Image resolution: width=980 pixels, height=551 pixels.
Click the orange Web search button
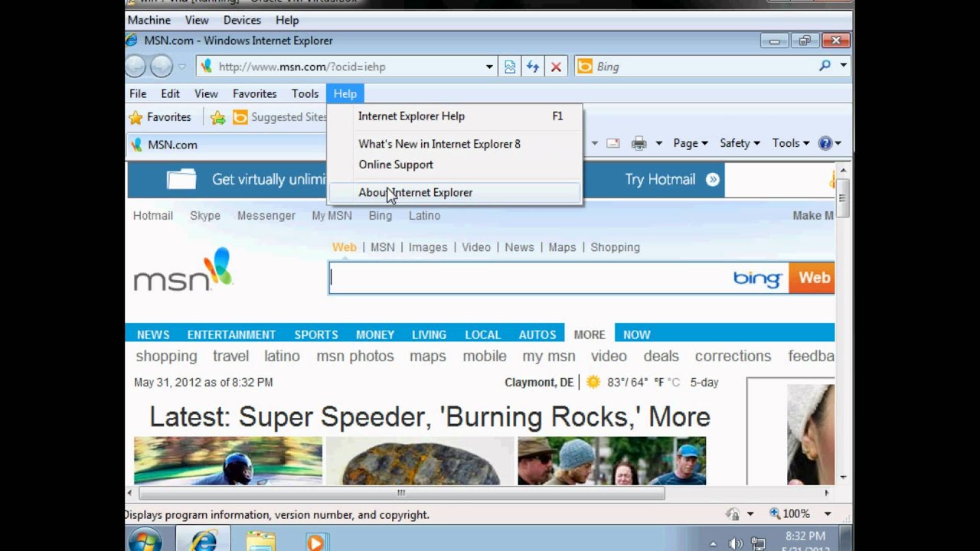click(812, 278)
